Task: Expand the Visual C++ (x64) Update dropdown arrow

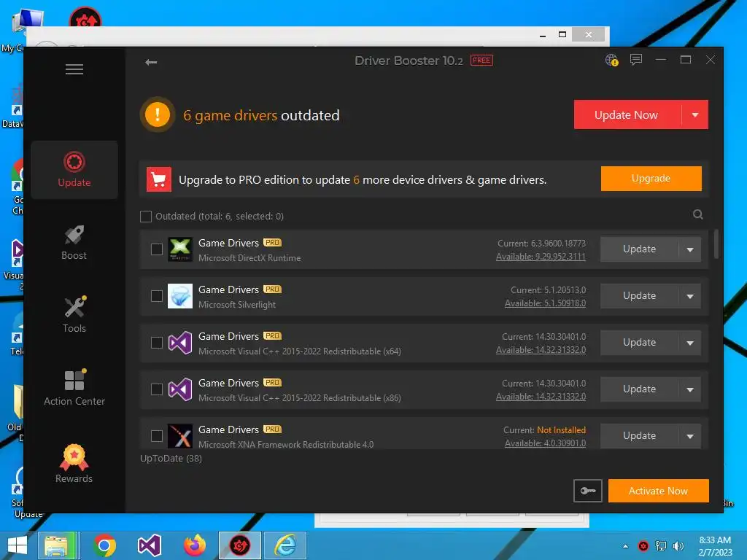Action: click(690, 343)
